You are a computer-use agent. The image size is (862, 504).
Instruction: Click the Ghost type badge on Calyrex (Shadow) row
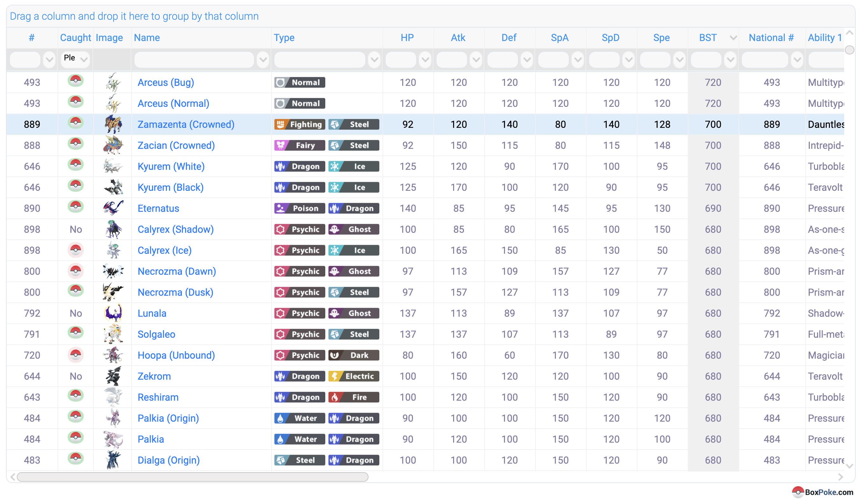point(354,229)
